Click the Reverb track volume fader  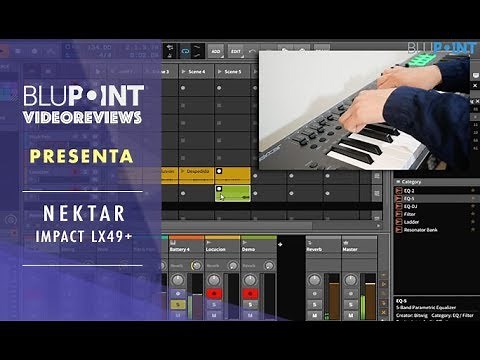[x=334, y=297]
